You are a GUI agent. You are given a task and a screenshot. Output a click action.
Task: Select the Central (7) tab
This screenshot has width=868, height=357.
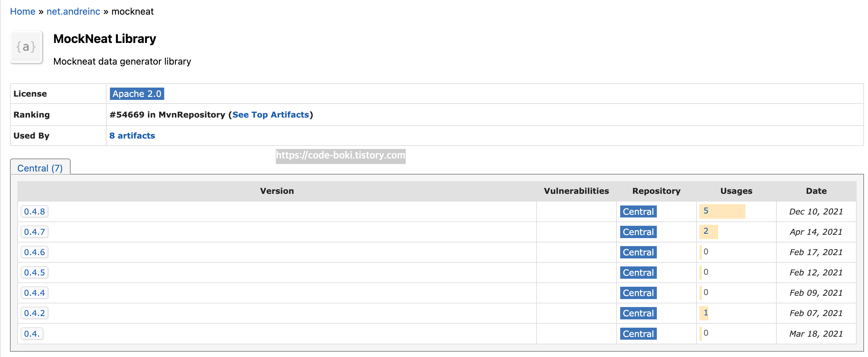pos(40,168)
